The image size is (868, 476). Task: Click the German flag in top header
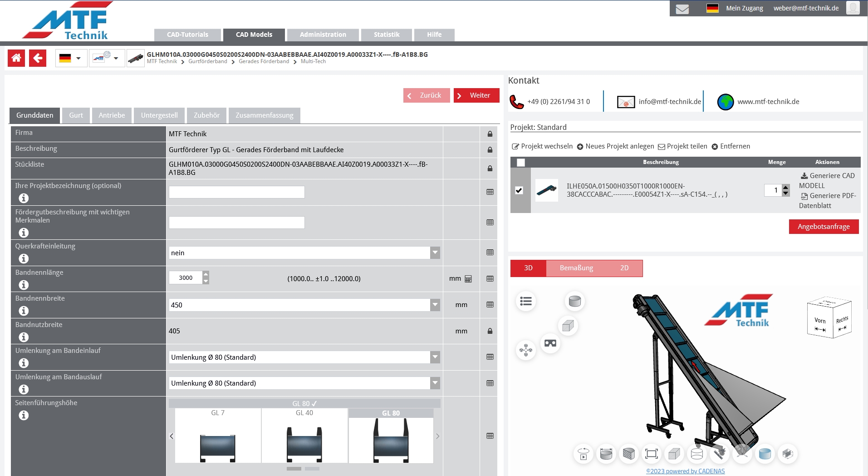(712, 8)
